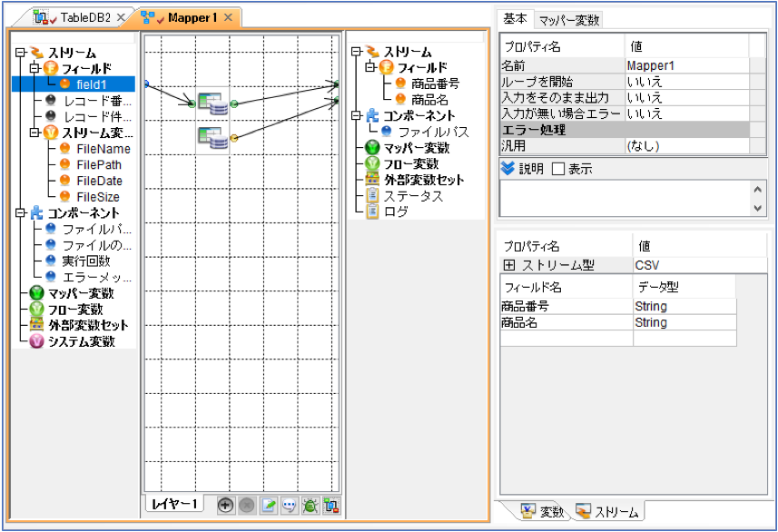The height and width of the screenshot is (532, 778).
Task: Click the grayed-out delete layer icon
Action: pos(247,505)
